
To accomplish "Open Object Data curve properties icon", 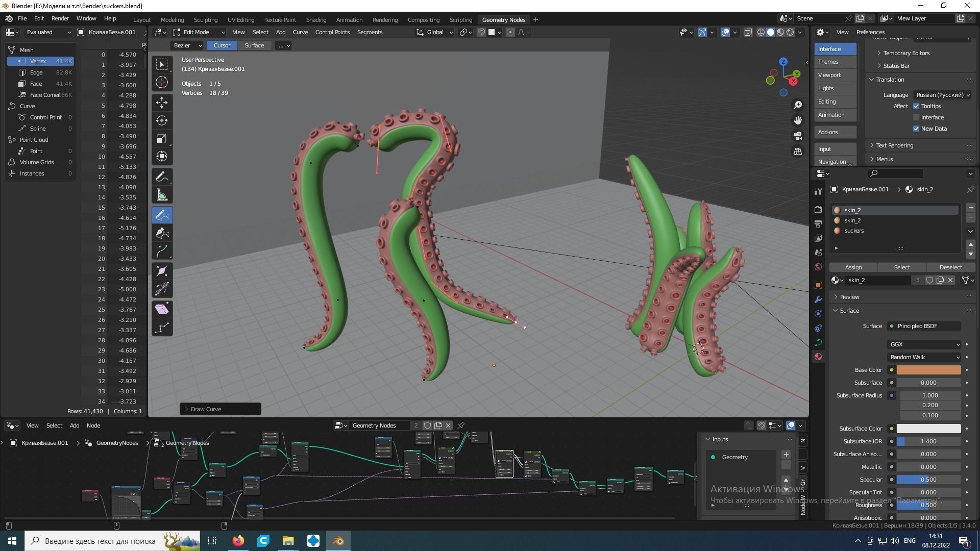I will 818,342.
